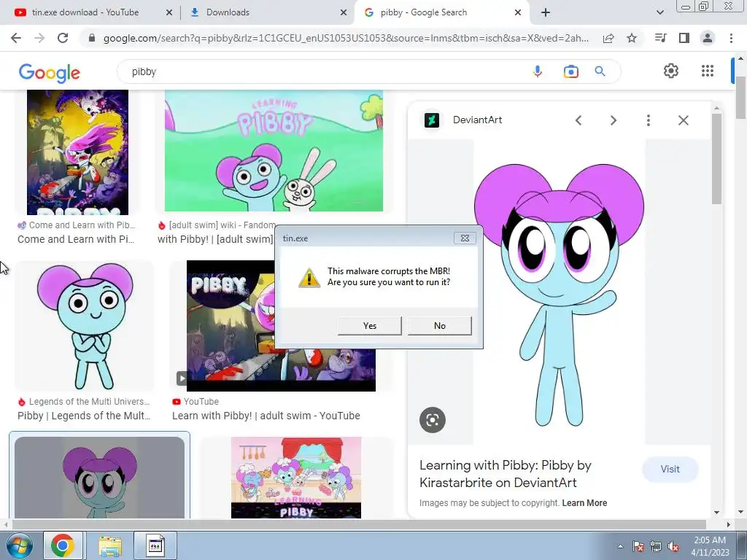Show hidden tray icons arrow

pos(620,546)
